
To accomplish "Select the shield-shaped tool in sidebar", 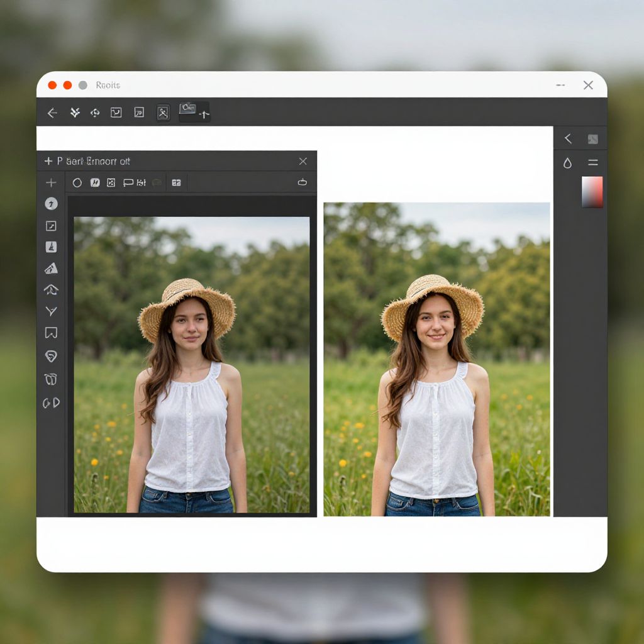I will pos(52,356).
